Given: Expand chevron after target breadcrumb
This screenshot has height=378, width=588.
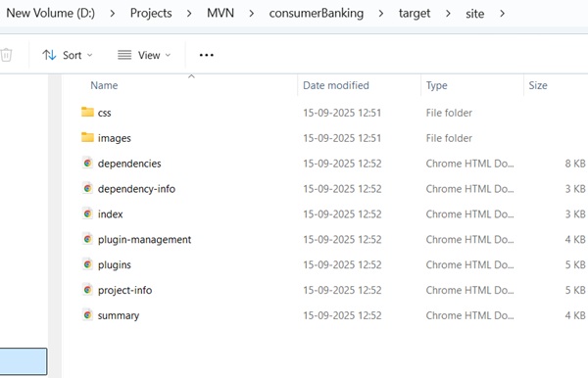Looking at the screenshot, I should (448, 14).
